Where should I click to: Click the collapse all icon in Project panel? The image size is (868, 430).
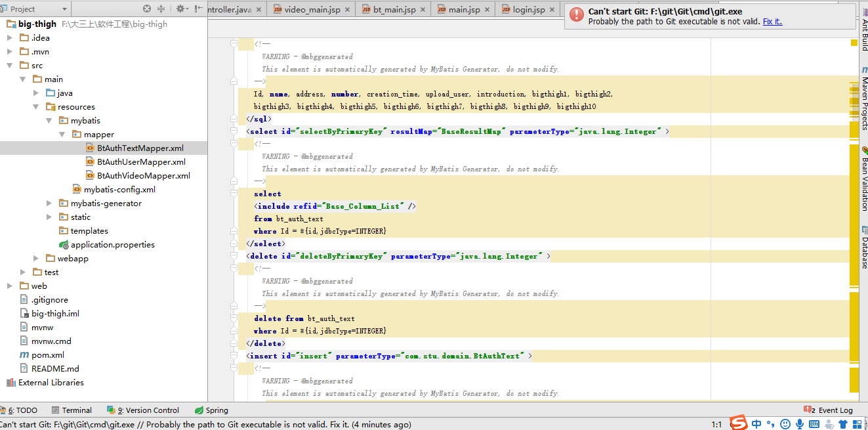pyautogui.click(x=161, y=9)
